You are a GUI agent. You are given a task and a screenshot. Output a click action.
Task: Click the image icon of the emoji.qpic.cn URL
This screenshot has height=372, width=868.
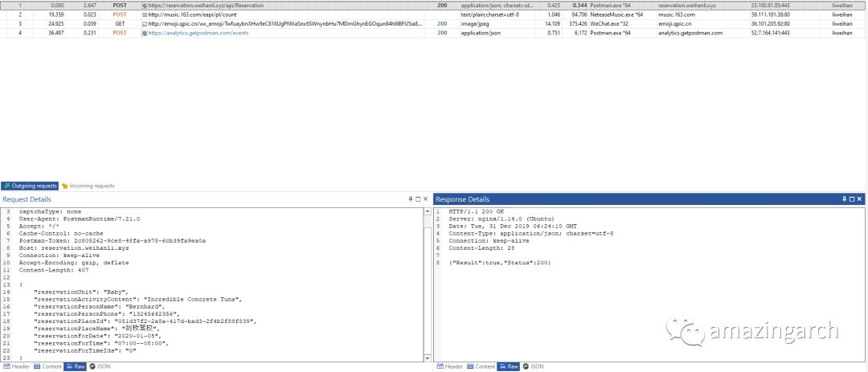point(145,24)
